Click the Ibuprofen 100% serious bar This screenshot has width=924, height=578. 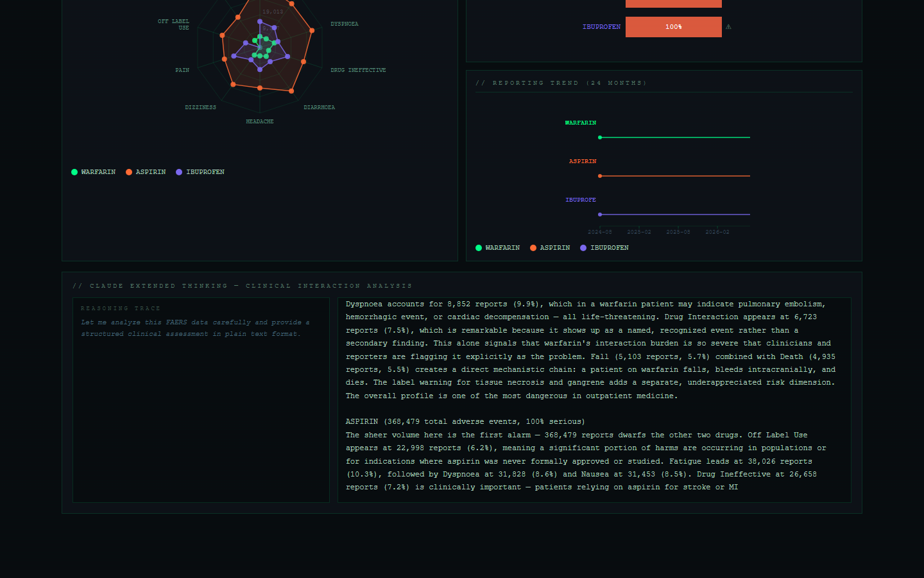673,27
